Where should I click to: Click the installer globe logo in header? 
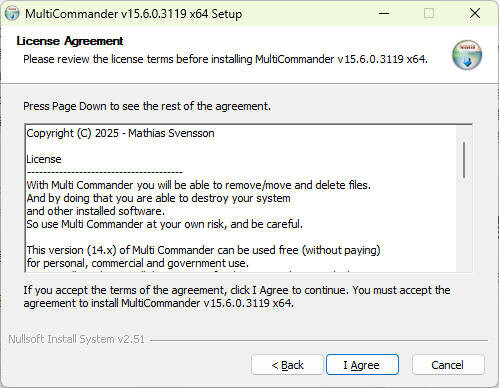pos(467,55)
